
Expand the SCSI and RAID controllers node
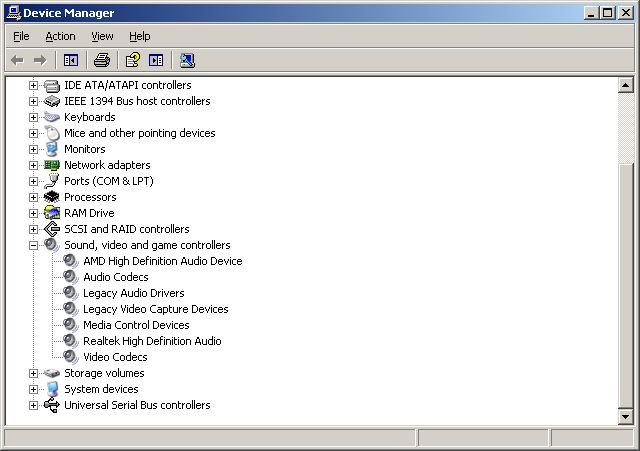pos(33,229)
